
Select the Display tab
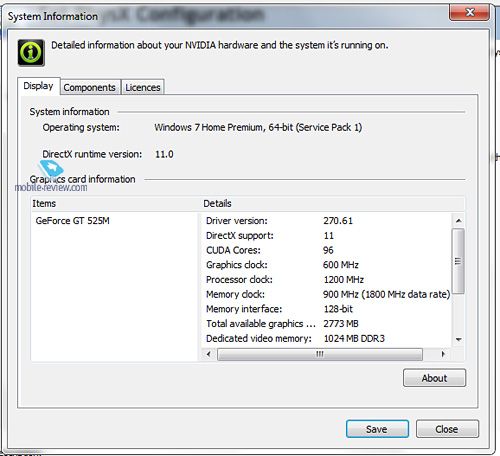click(38, 86)
